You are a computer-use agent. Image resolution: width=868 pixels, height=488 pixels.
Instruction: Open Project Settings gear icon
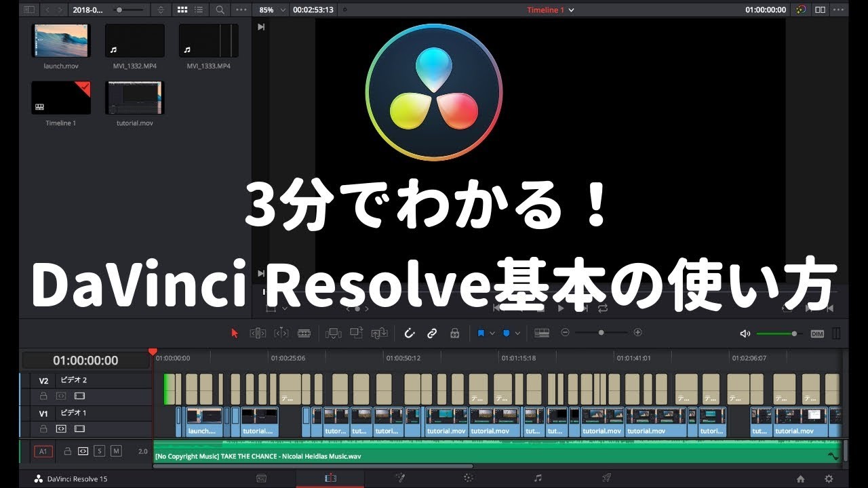point(829,479)
